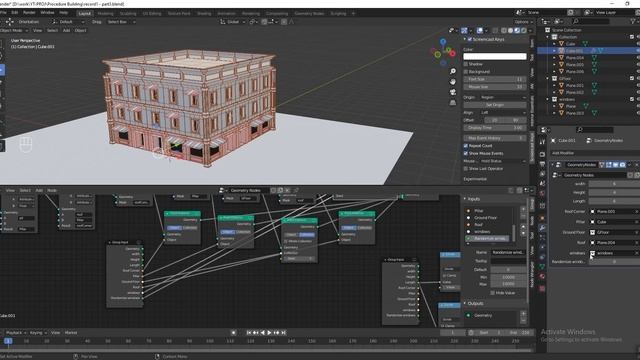Click the Pin node tree icon in the node editor header
Image resolution: width=640 pixels, height=360 pixels.
(296, 190)
